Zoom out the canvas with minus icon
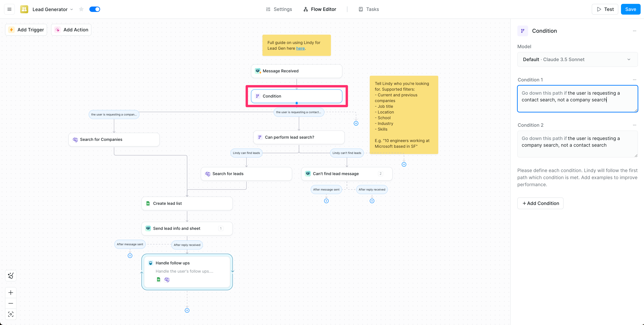Image resolution: width=644 pixels, height=325 pixels. click(x=11, y=303)
